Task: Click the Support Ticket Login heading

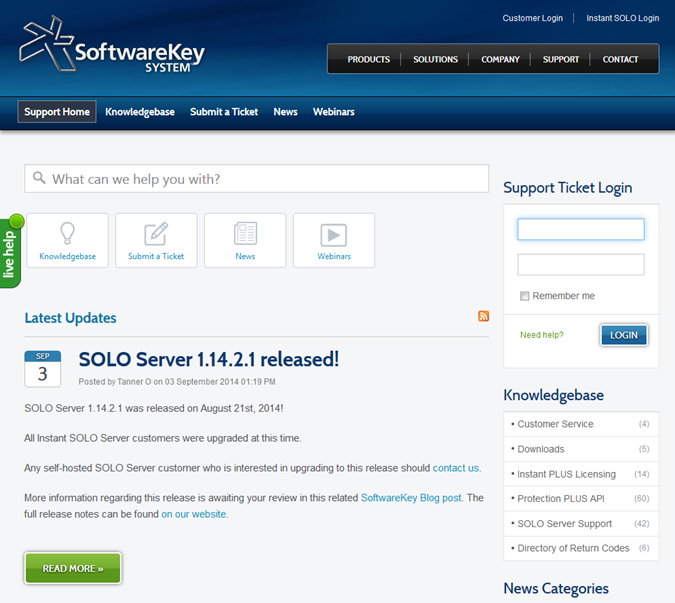Action: tap(567, 188)
